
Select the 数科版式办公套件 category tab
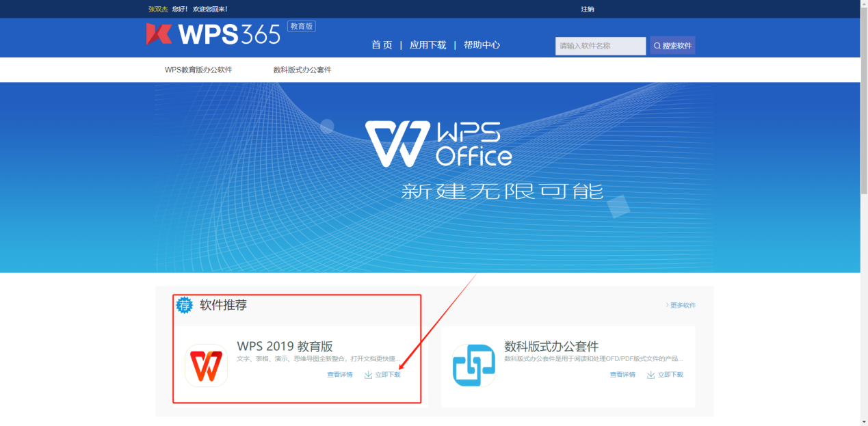coord(302,70)
